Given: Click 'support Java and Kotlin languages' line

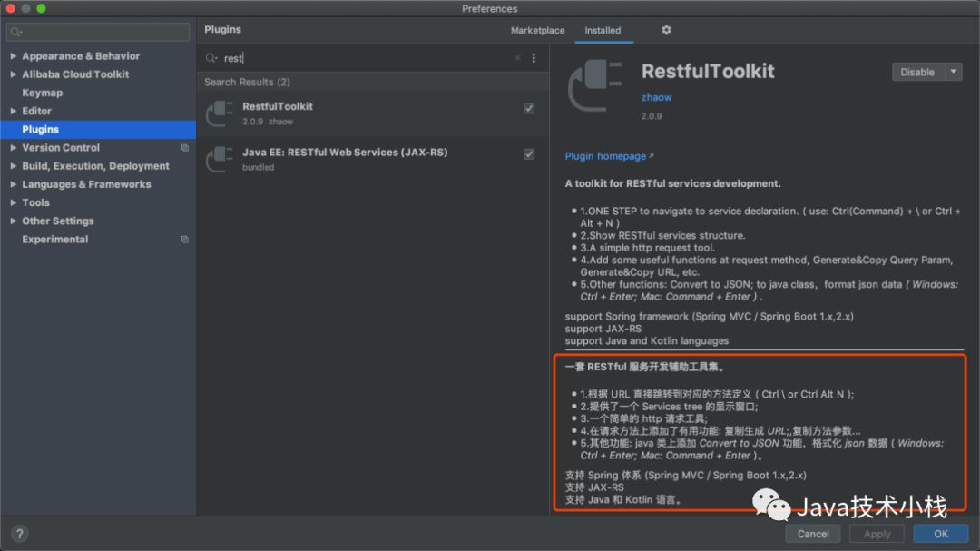Looking at the screenshot, I should pos(646,341).
